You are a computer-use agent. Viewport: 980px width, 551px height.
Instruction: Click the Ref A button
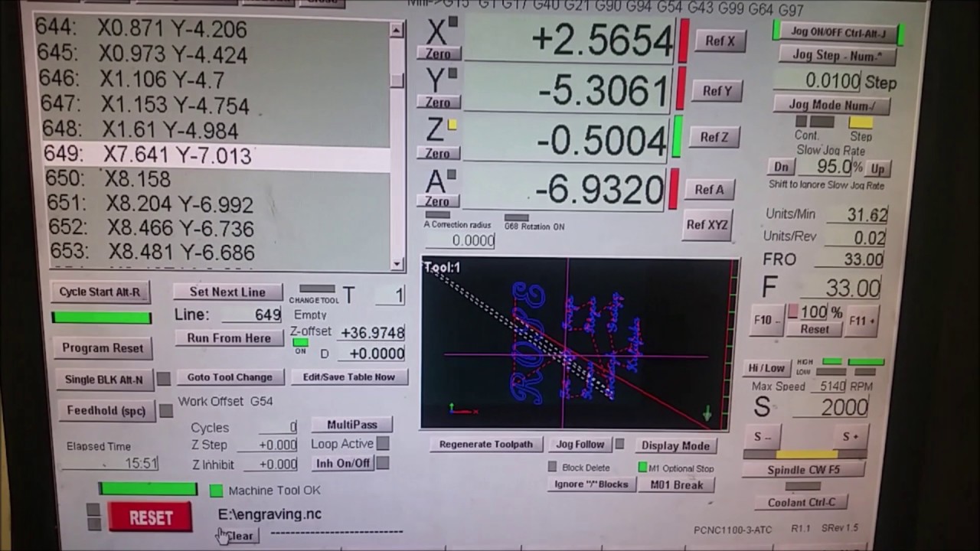pyautogui.click(x=709, y=189)
